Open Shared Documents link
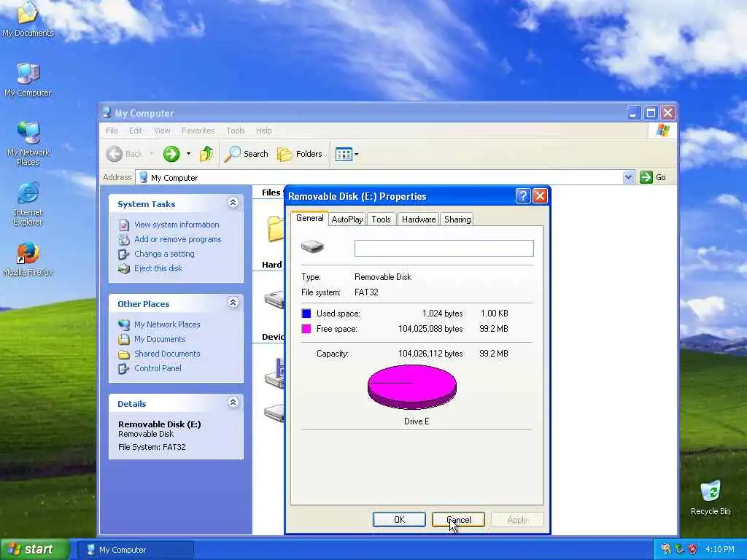The height and width of the screenshot is (560, 747). click(167, 354)
